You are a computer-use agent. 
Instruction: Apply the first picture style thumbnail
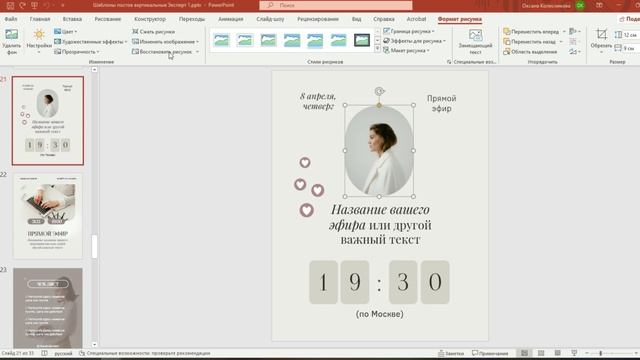222,40
